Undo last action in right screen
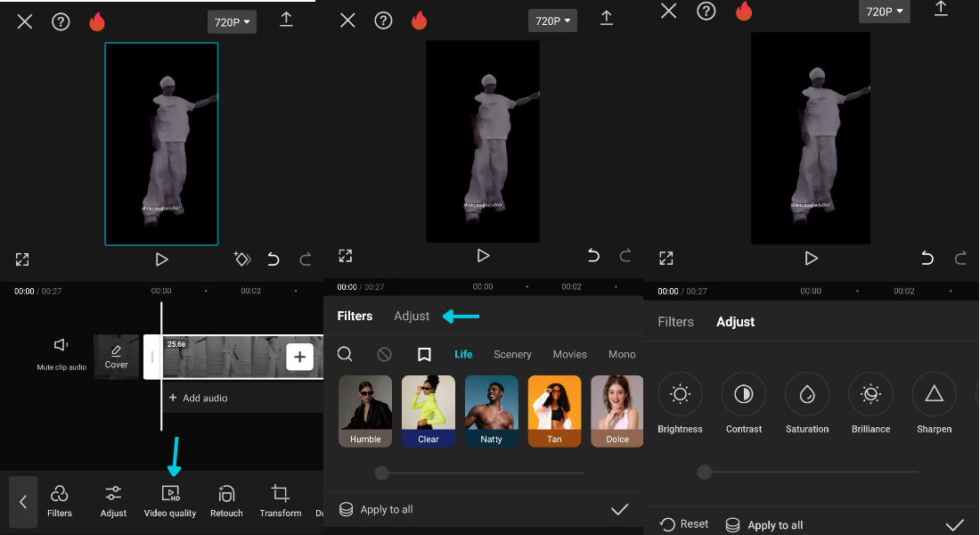980x535 pixels. [927, 258]
